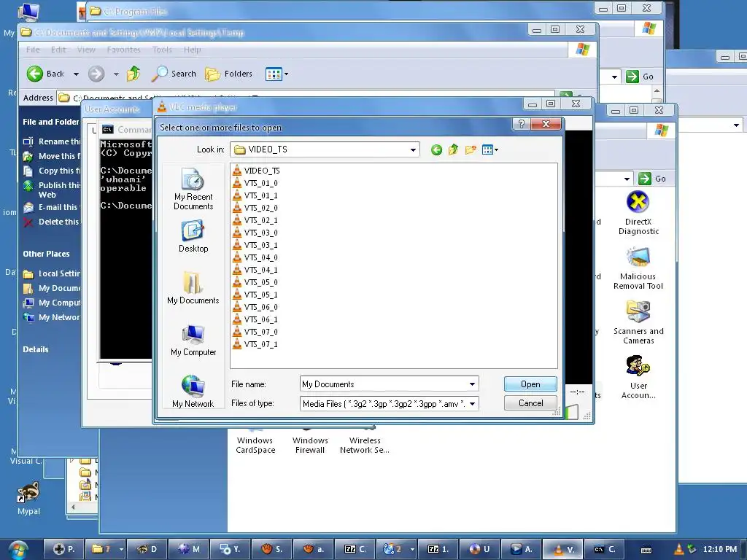Select the VTS_04_0 file
Screen dimensions: 747x560
(x=255, y=257)
